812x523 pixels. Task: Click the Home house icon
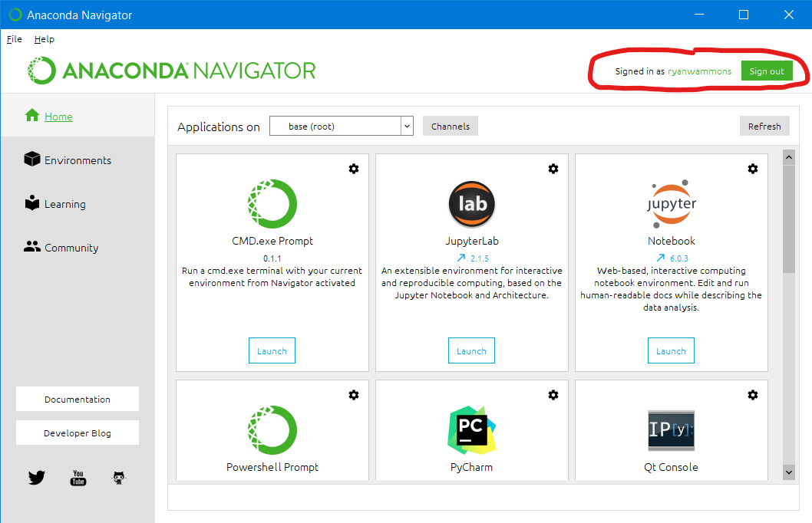coord(32,115)
